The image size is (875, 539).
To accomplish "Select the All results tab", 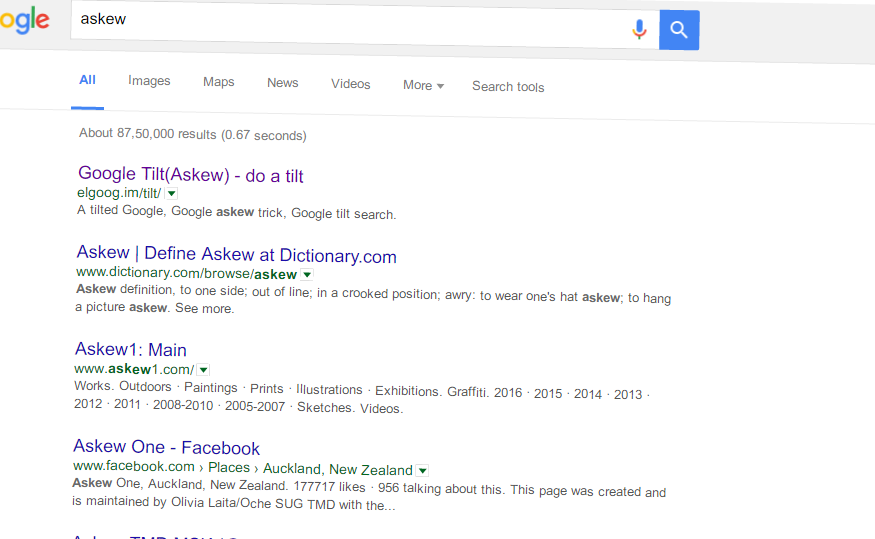I will pos(88,80).
